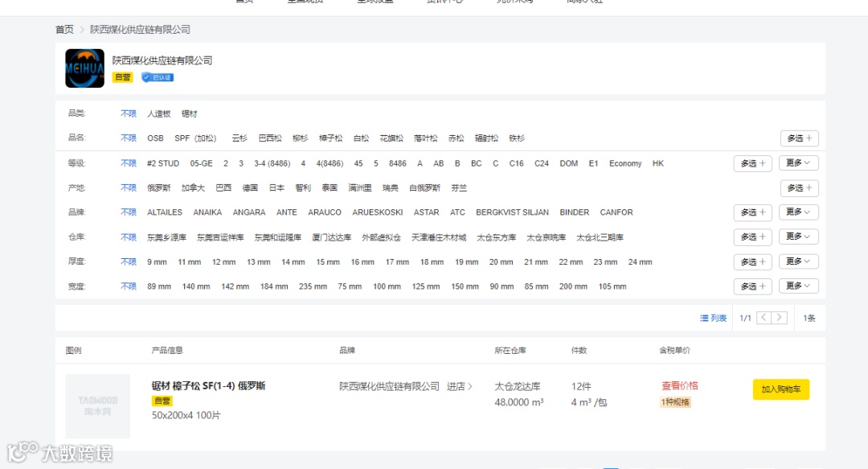868x469 pixels.
Task: Enable 多选 for the 品牌 row
Action: point(753,212)
